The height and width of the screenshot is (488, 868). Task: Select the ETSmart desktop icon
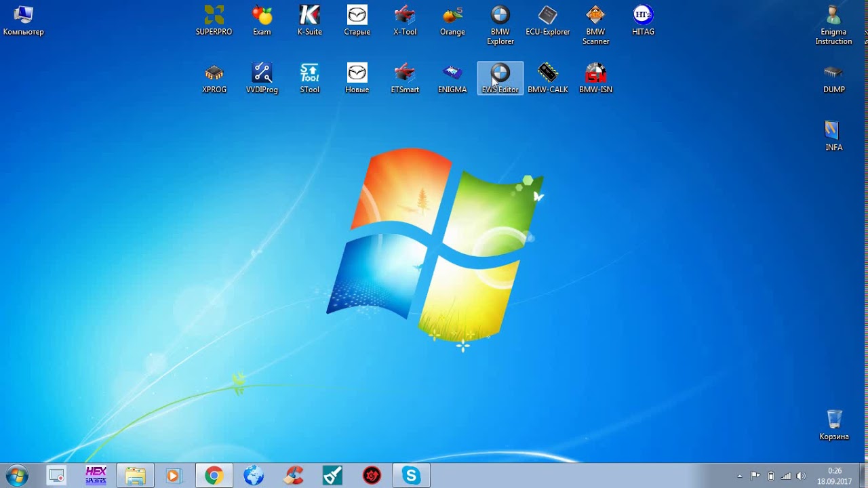point(405,79)
